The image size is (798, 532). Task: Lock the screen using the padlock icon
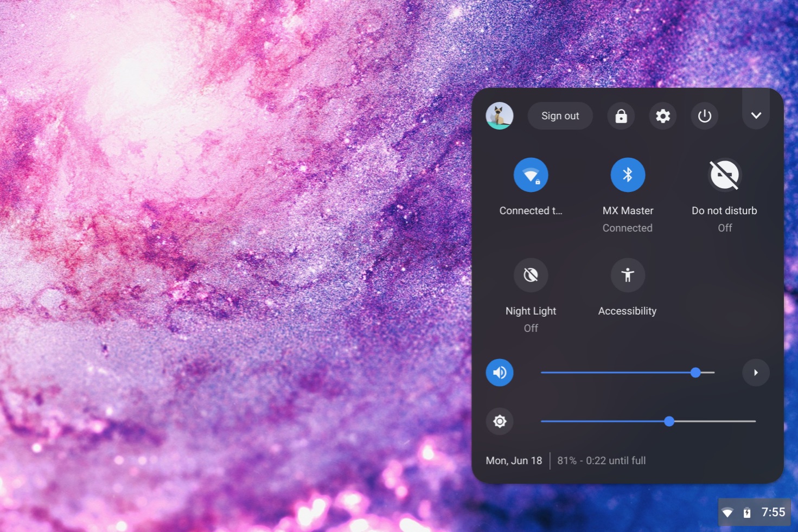(x=621, y=116)
